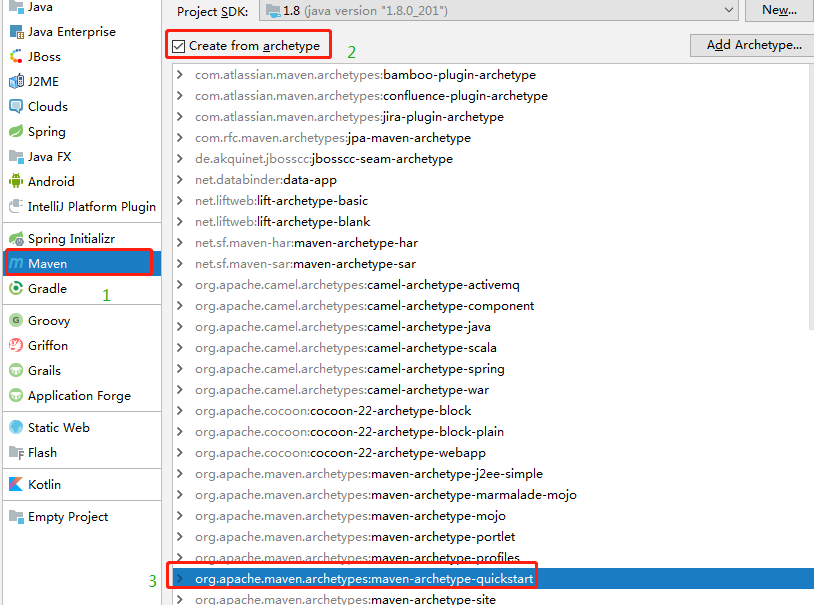814x605 pixels.
Task: Click the Clouds icon
Action: pyautogui.click(x=16, y=106)
